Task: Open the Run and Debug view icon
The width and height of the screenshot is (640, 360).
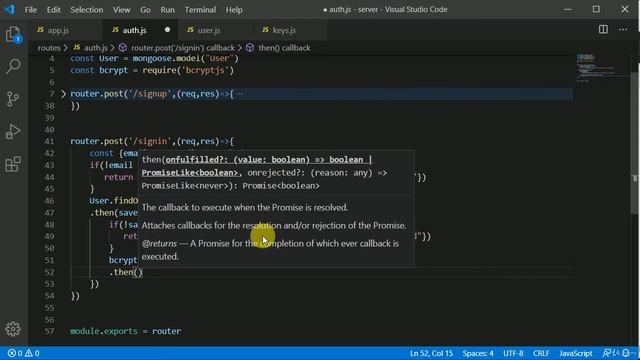Action: (13, 131)
